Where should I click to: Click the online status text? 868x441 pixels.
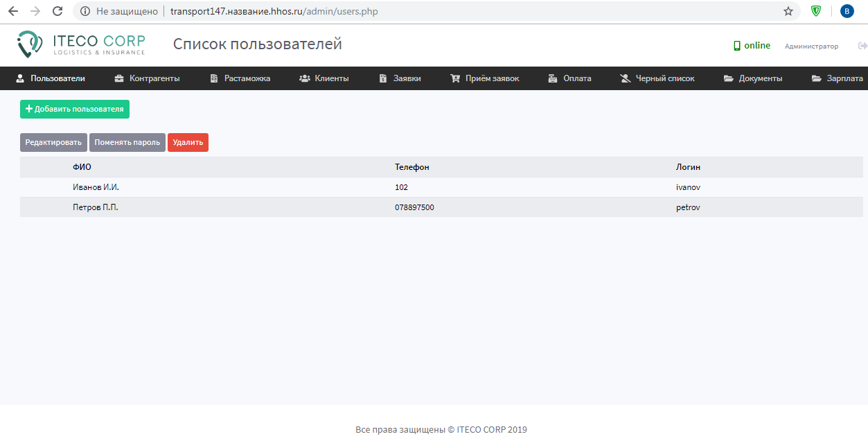[757, 46]
